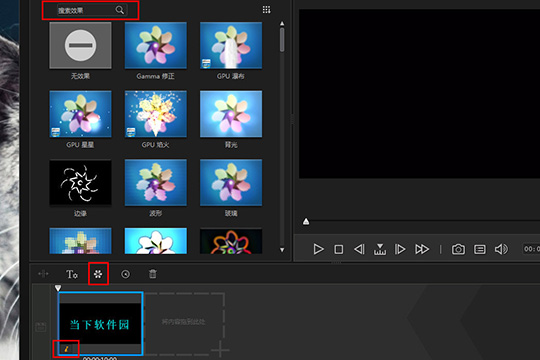Click the 将内容拖到此处 drop placeholder
The width and height of the screenshot is (540, 360).
[x=184, y=322]
